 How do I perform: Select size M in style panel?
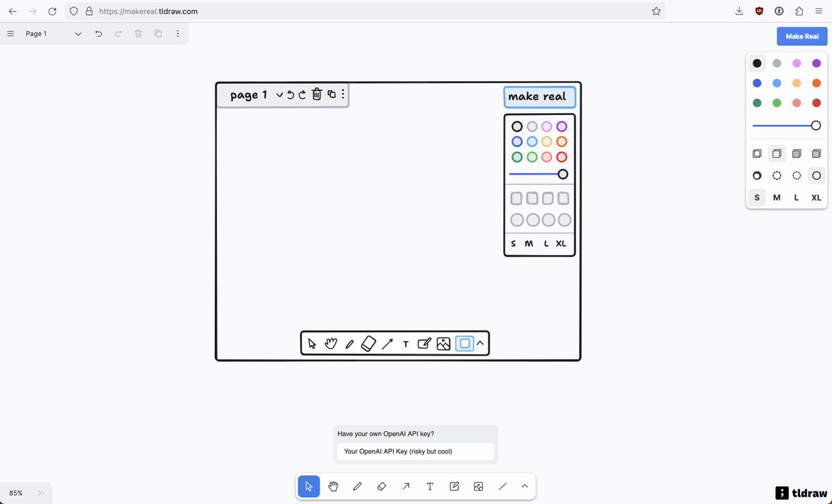[x=777, y=198]
